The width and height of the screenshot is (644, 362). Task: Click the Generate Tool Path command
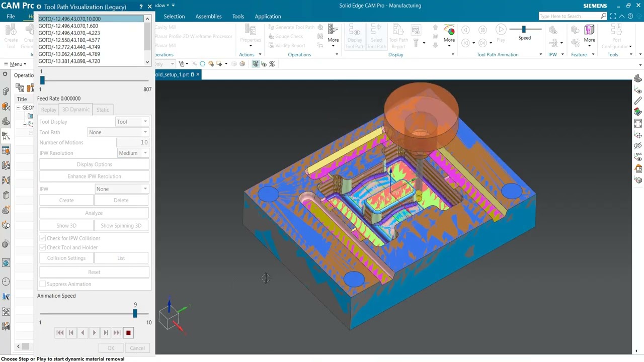291,27
